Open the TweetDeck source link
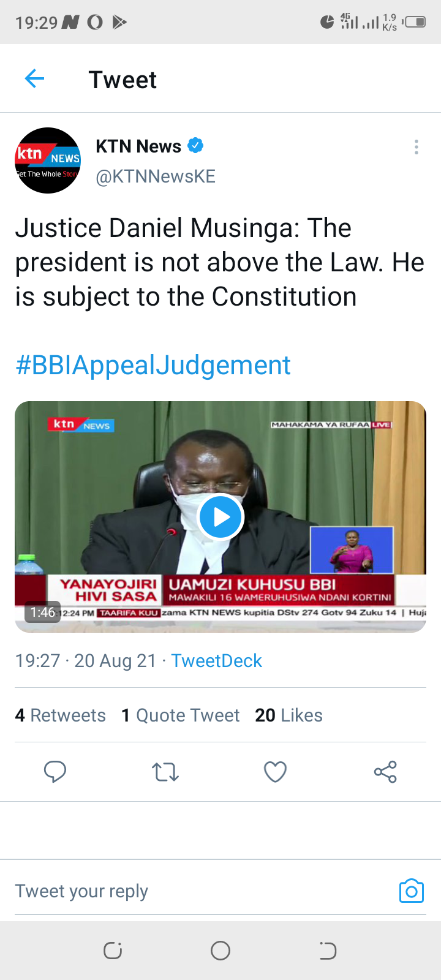Viewport: 441px width, 980px height. pyautogui.click(x=216, y=661)
